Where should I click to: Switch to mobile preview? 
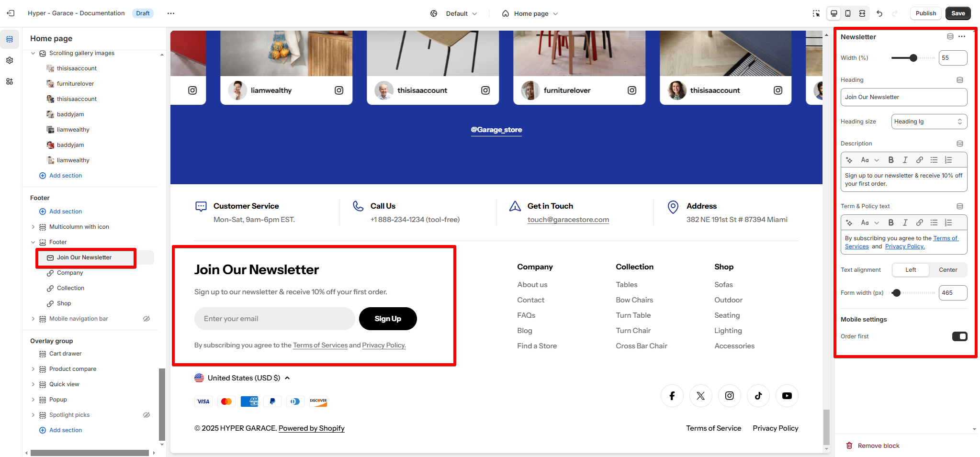coord(848,13)
